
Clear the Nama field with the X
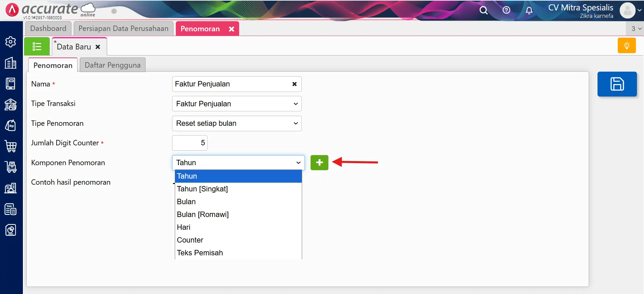[x=294, y=84]
